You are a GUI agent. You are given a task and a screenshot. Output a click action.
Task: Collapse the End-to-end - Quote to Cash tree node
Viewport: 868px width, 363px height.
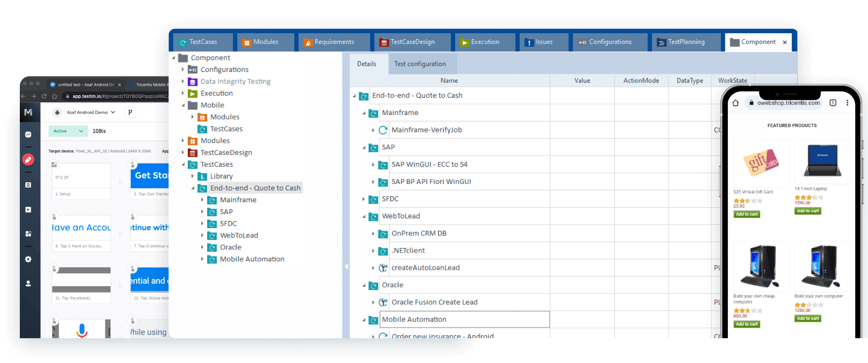pyautogui.click(x=193, y=188)
